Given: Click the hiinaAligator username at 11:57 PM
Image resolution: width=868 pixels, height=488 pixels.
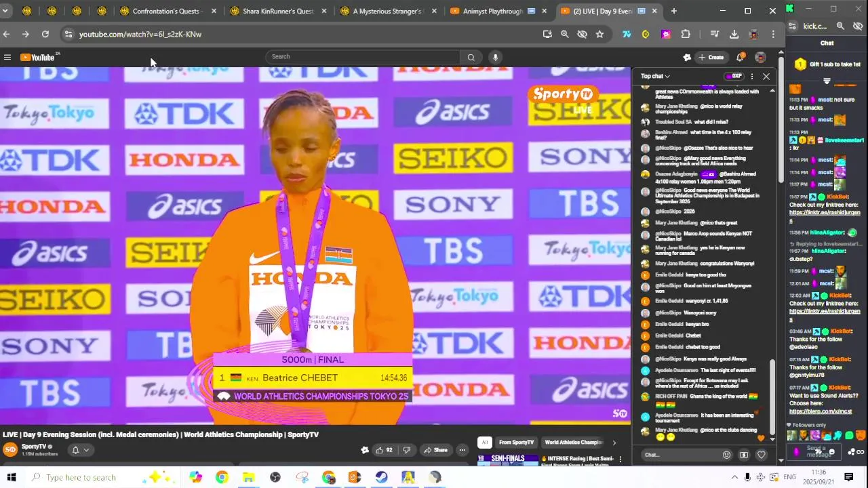Looking at the screenshot, I should [829, 251].
